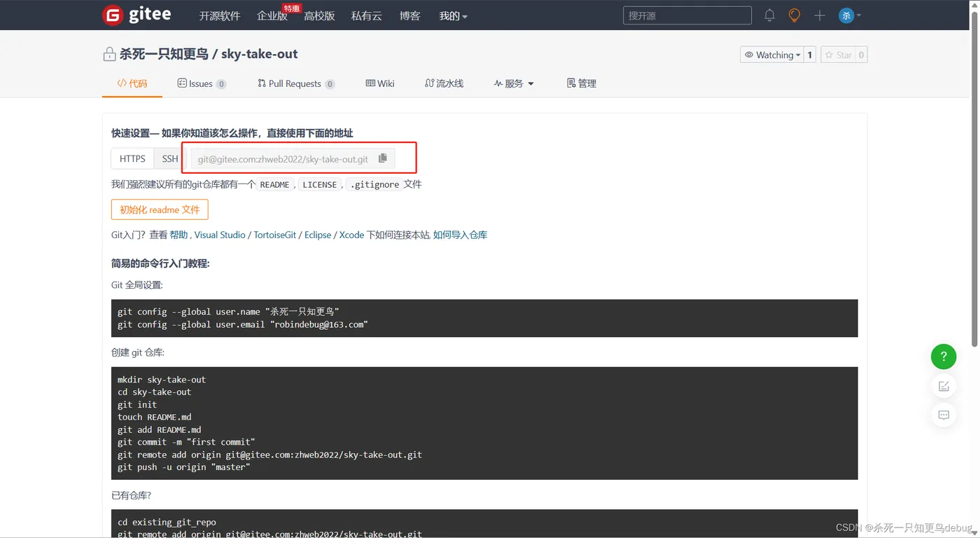Open the plus create menu

tap(820, 15)
